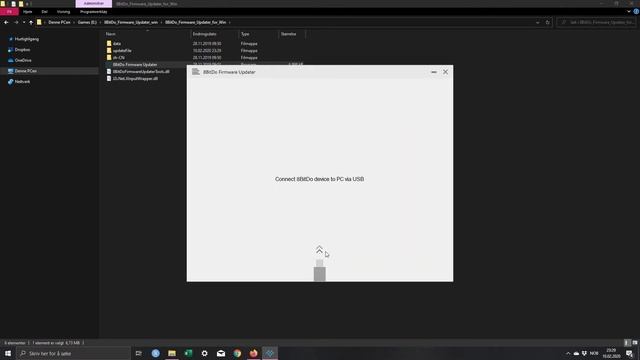The height and width of the screenshot is (360, 640).
Task: Click the Explorer search box
Action: (597, 22)
